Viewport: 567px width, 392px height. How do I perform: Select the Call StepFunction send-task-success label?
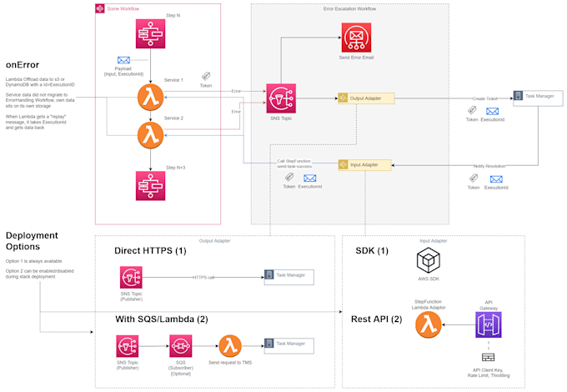(x=294, y=163)
